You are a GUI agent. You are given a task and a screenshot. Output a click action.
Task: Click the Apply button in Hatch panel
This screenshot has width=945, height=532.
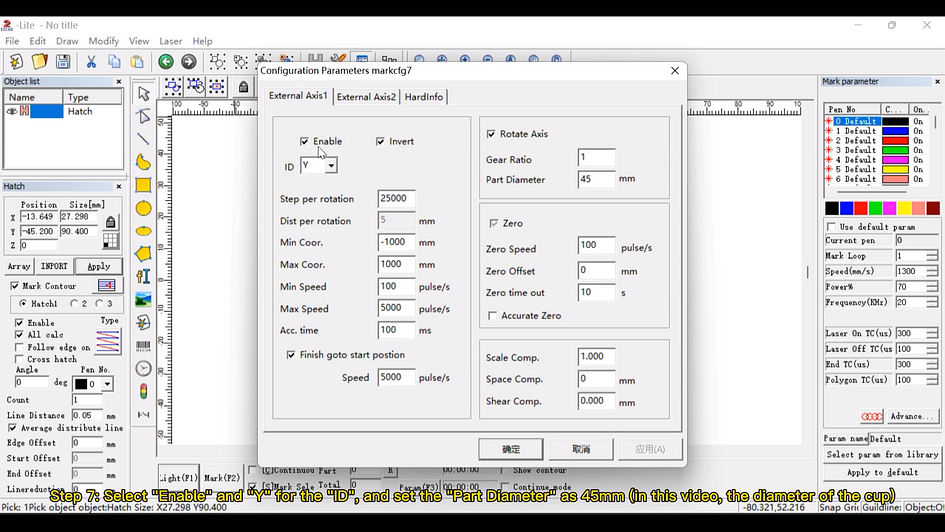(x=98, y=266)
